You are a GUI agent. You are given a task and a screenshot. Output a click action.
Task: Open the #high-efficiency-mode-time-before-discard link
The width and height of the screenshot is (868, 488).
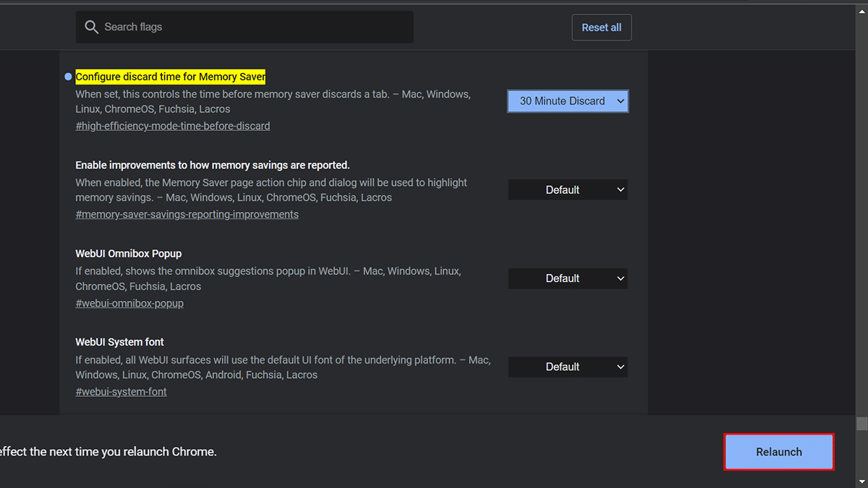point(172,126)
